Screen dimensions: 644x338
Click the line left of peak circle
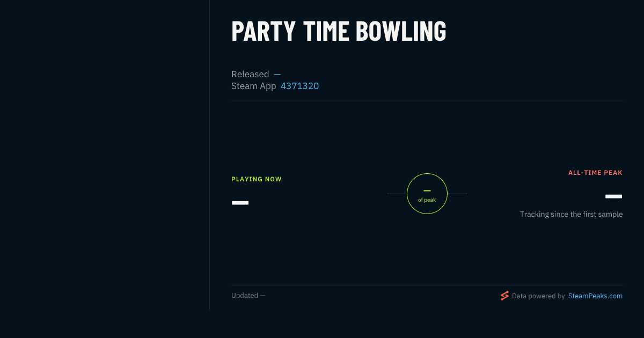[x=397, y=194]
